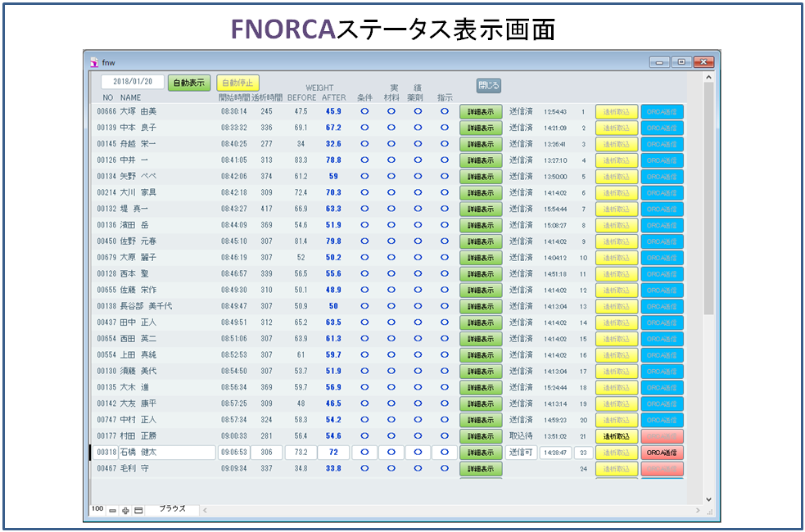805x532 pixels.
Task: Click the 石橋 健太 name field
Action: click(167, 453)
